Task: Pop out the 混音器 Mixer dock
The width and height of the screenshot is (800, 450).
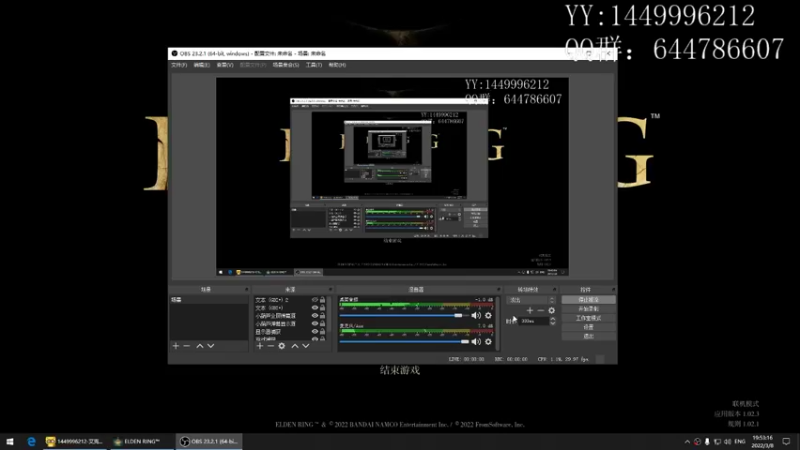Action: coord(498,289)
